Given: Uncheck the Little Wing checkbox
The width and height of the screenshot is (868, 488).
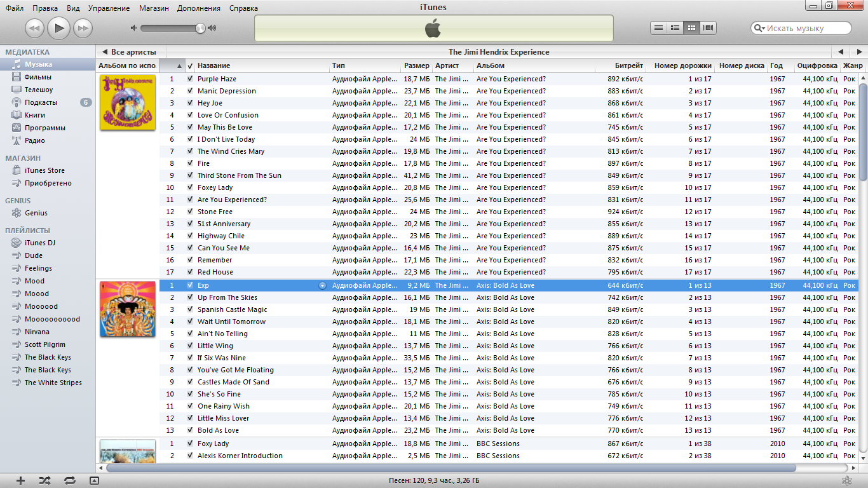Looking at the screenshot, I should coord(190,346).
